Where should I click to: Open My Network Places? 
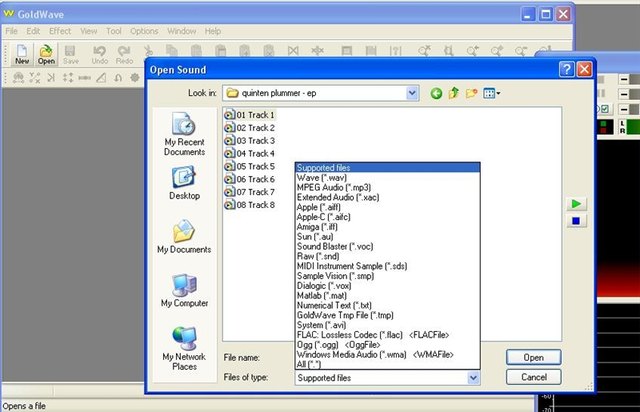pyautogui.click(x=184, y=348)
